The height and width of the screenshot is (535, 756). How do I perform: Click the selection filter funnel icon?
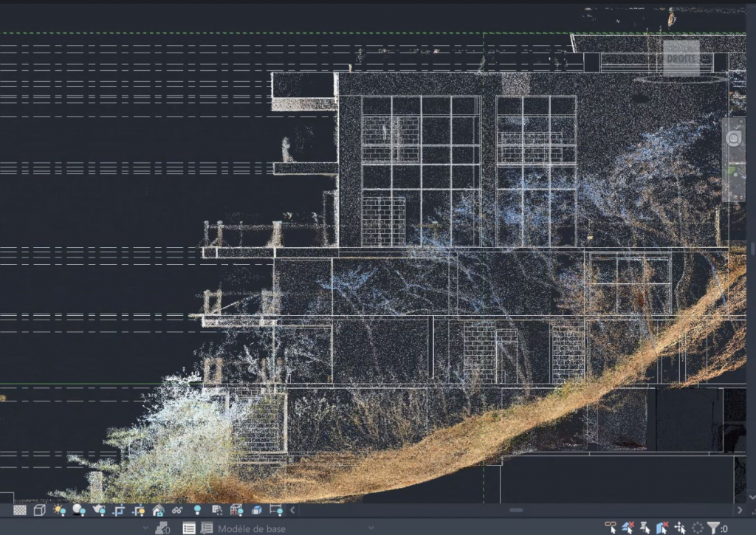713,528
